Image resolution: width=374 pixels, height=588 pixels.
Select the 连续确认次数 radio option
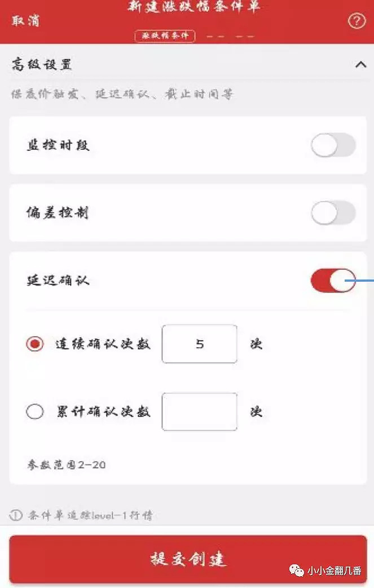tap(35, 344)
